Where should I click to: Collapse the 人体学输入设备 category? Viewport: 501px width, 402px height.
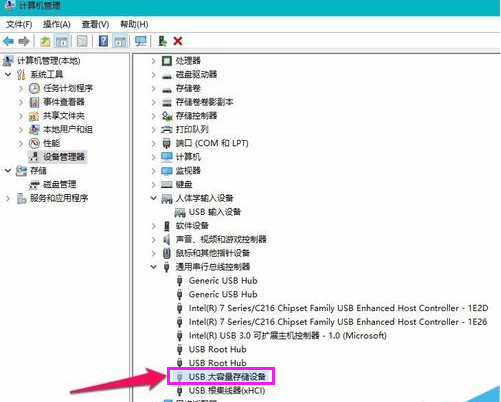(x=153, y=198)
